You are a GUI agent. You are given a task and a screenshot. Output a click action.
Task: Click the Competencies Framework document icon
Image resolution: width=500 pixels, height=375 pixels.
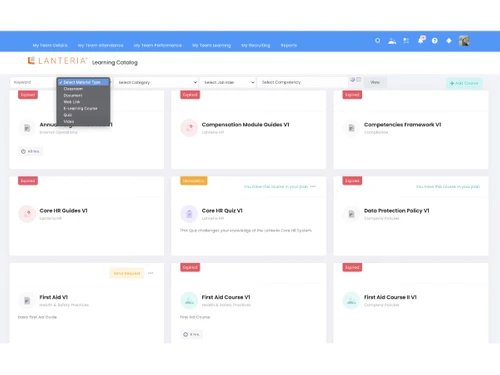351,128
